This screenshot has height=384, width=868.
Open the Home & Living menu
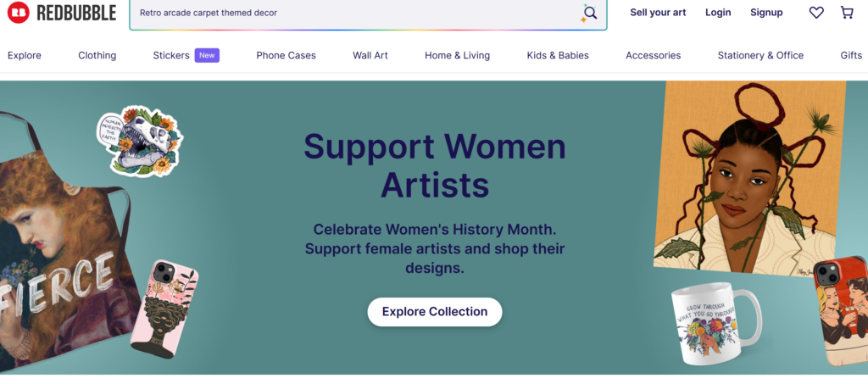457,55
